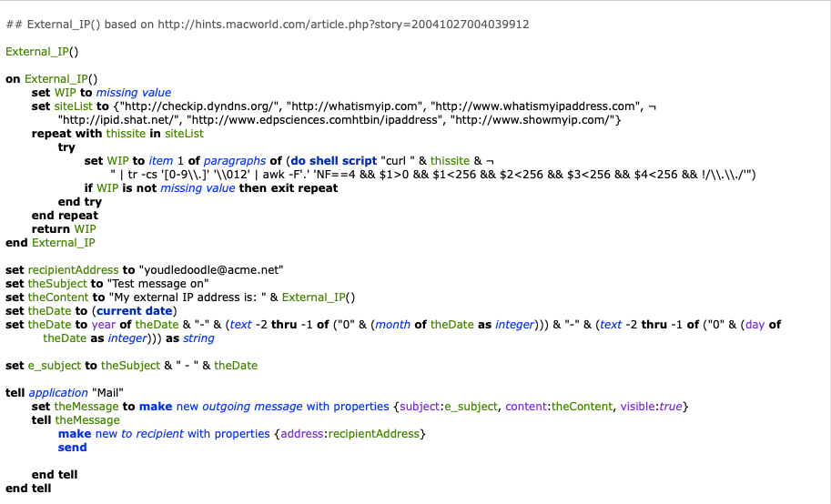
Task: Click the "http://ipid.shat.net/" string
Action: pos(118,120)
